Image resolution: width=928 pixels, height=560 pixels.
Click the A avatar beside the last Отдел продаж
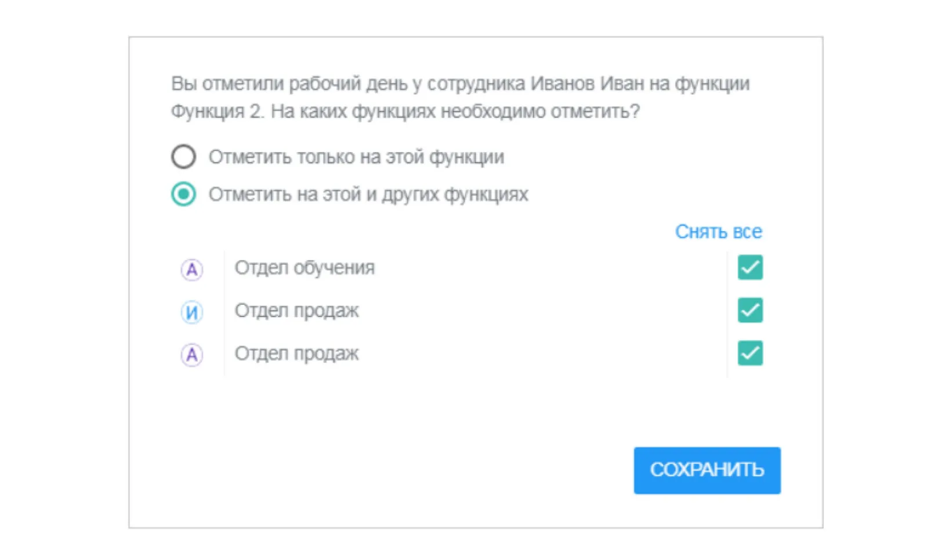(x=191, y=354)
